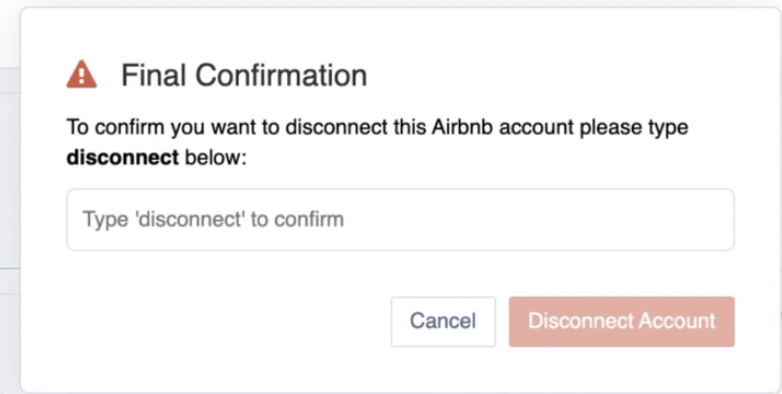Click the bold 'disconnect' keyword
782x394 pixels.
[x=122, y=157]
